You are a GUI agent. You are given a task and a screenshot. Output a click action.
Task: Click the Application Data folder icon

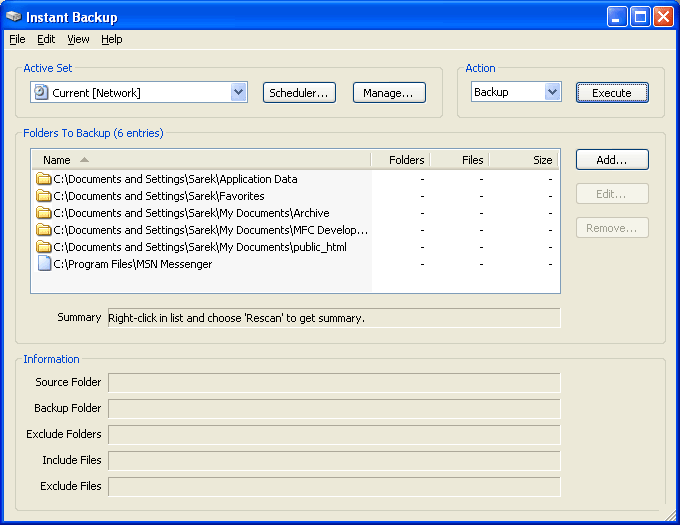pos(44,179)
